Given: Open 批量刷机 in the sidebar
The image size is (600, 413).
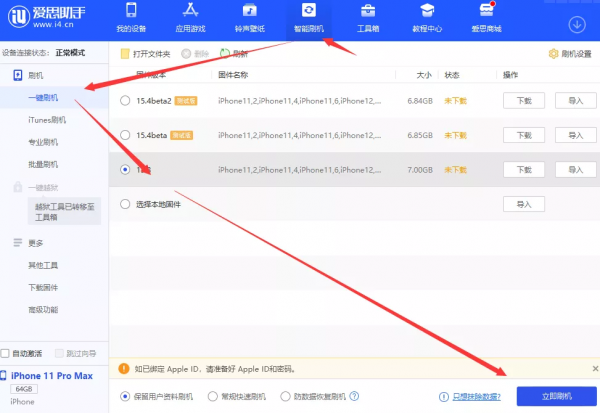Looking at the screenshot, I should pyautogui.click(x=43, y=164).
